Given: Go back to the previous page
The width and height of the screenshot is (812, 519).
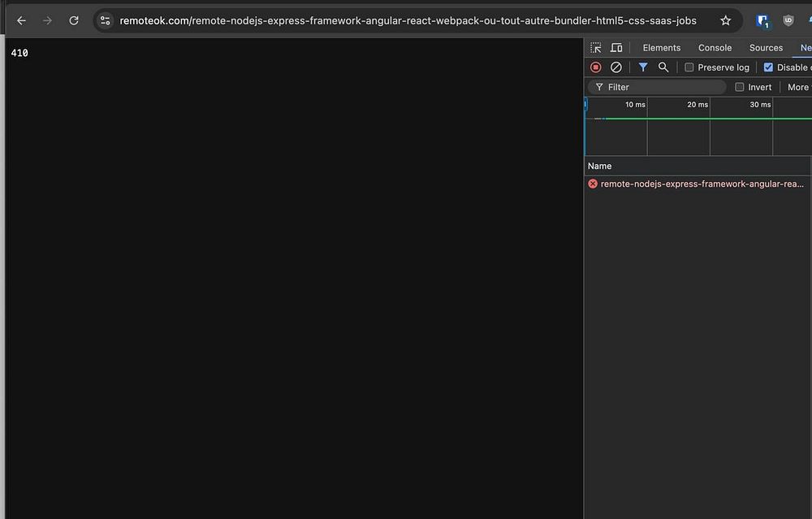Looking at the screenshot, I should (x=21, y=21).
